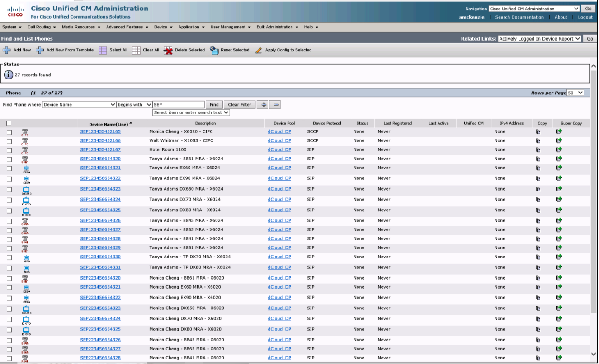Open the Device menu
Screen dimensions: 599x364
pyautogui.click(x=163, y=27)
